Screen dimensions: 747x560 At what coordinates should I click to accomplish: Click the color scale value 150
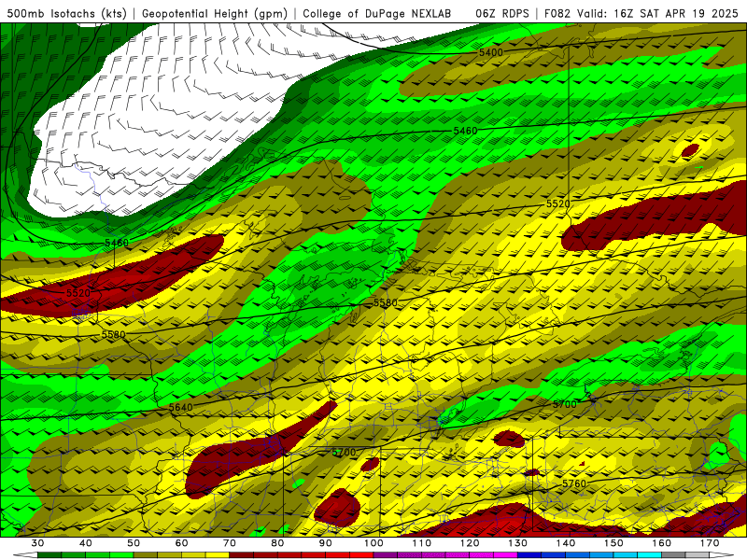click(x=613, y=543)
